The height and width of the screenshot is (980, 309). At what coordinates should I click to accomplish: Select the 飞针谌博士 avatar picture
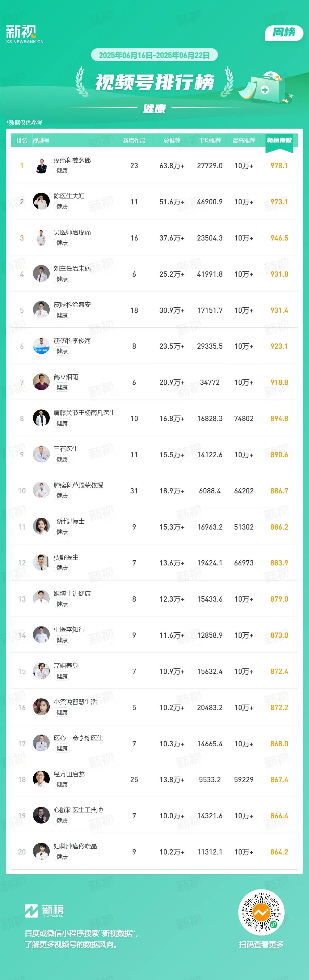point(41,527)
